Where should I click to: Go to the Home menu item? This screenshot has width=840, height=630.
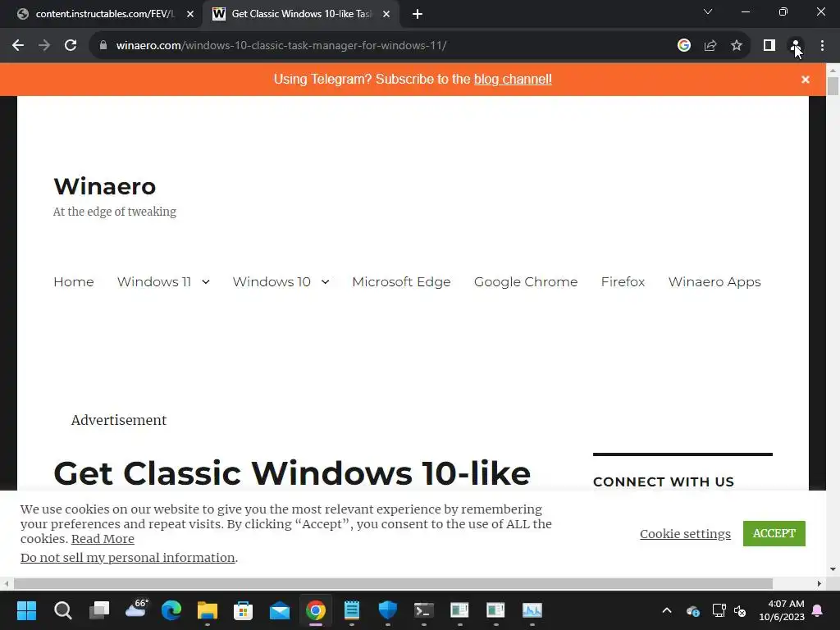tap(73, 282)
